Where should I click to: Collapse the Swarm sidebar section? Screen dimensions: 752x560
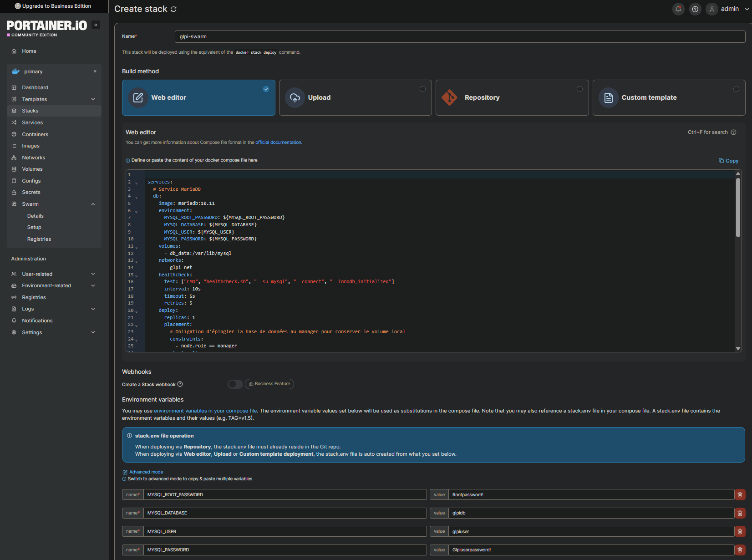[93, 204]
